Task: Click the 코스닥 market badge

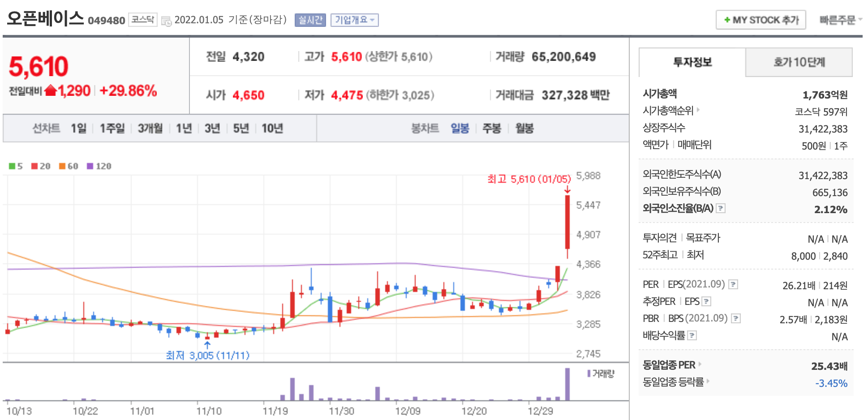Action: pyautogui.click(x=143, y=20)
